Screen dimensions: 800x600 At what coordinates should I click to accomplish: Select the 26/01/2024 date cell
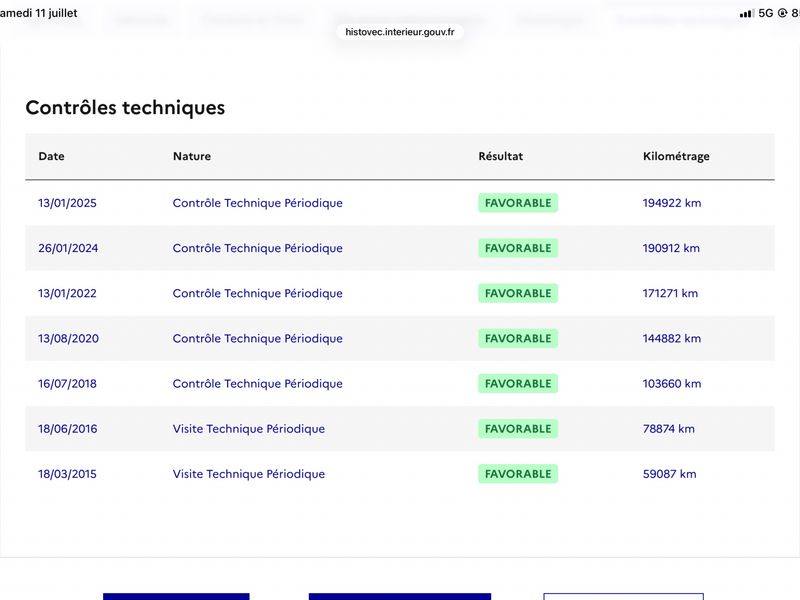68,248
